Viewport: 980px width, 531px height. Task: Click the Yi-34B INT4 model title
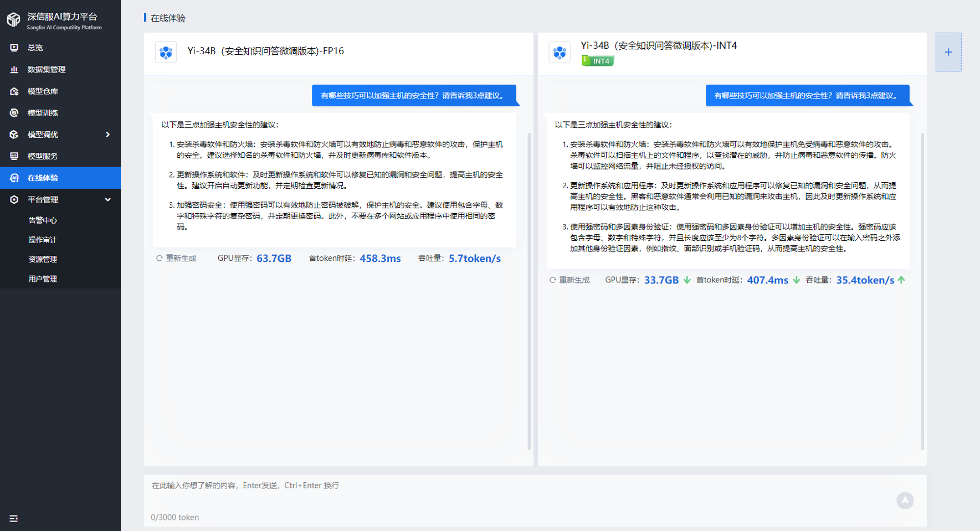coord(659,45)
